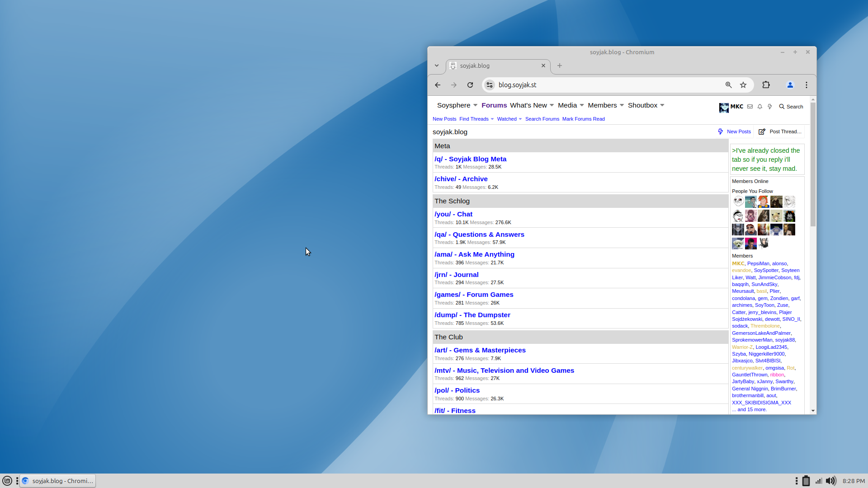
Task: Click the clock showing 8:28 PM
Action: 854,481
